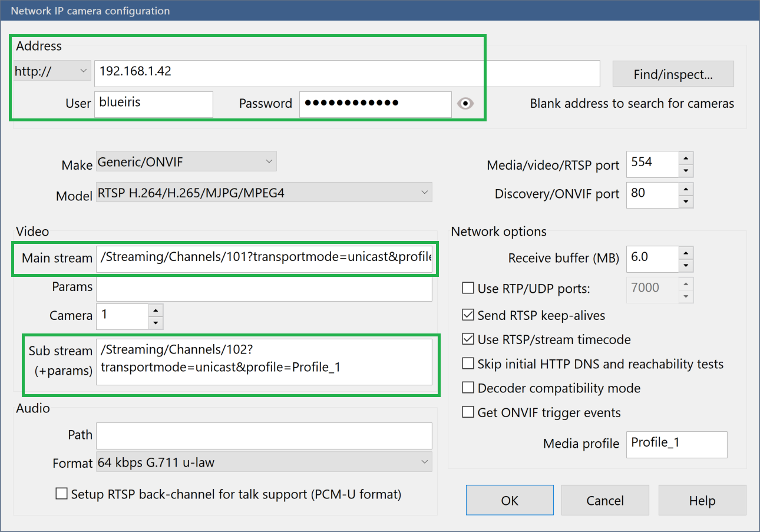This screenshot has height=532, width=760.
Task: Open the http:// protocol dropdown
Action: click(52, 72)
